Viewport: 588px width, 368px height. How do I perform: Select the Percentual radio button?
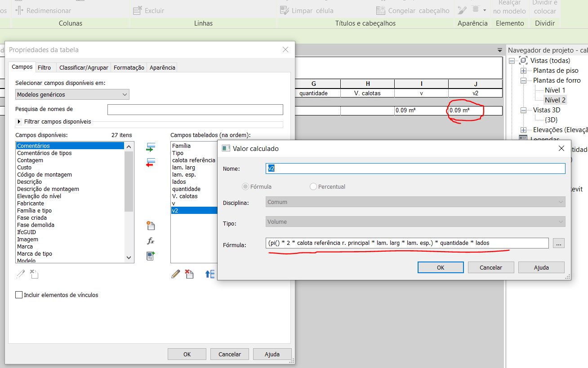[x=313, y=186]
